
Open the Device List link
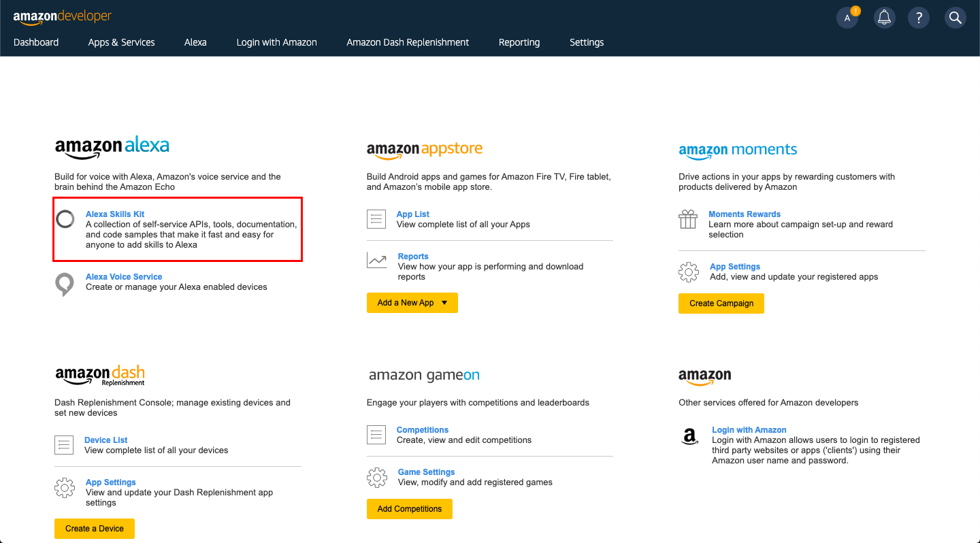click(106, 440)
